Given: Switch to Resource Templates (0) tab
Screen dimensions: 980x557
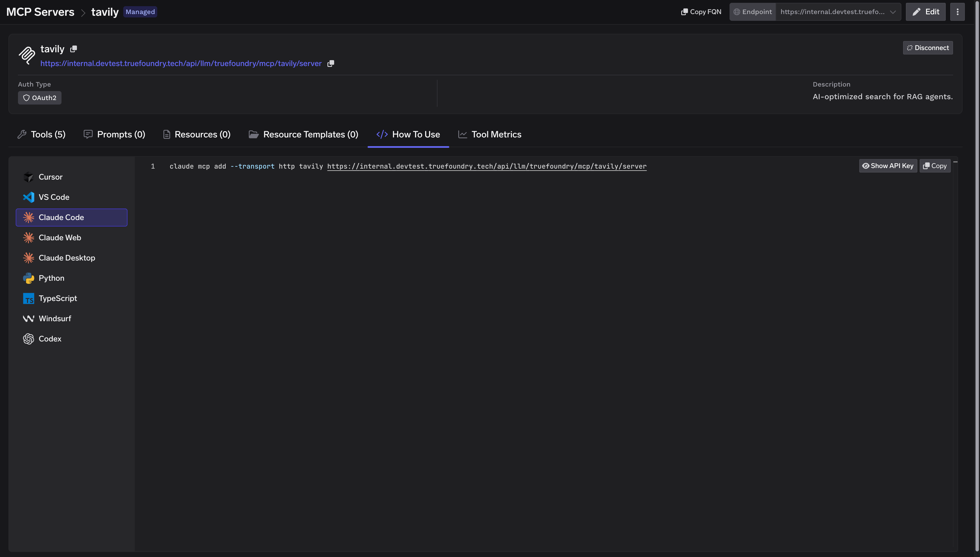Looking at the screenshot, I should 304,135.
